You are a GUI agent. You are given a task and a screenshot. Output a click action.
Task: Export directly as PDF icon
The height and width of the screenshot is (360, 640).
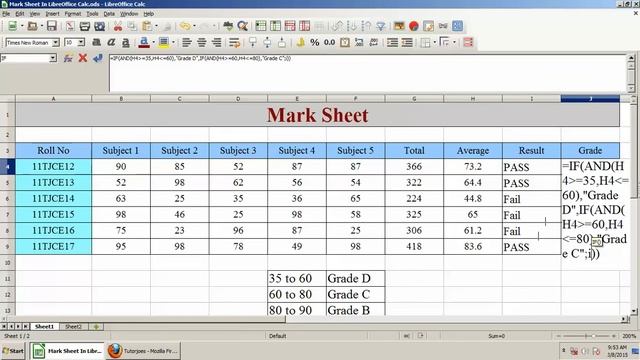70,26
